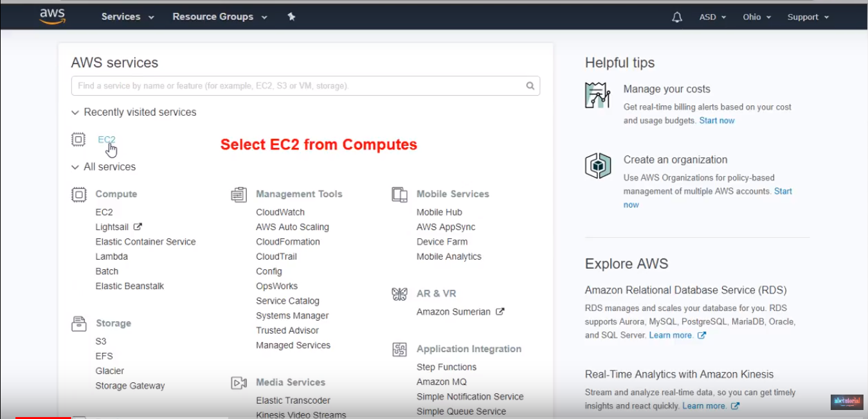Image resolution: width=868 pixels, height=419 pixels.
Task: Open Mobile Analytics service
Action: (449, 256)
